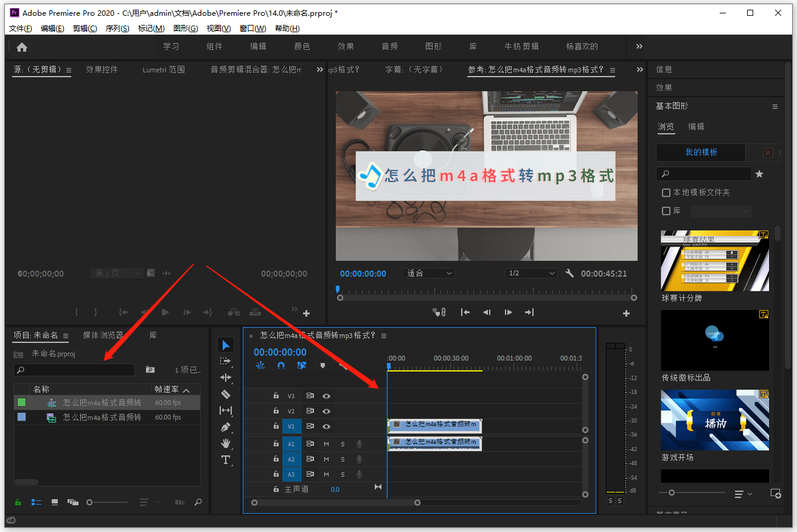Select the Type text tool
797x532 pixels.
coord(226,460)
